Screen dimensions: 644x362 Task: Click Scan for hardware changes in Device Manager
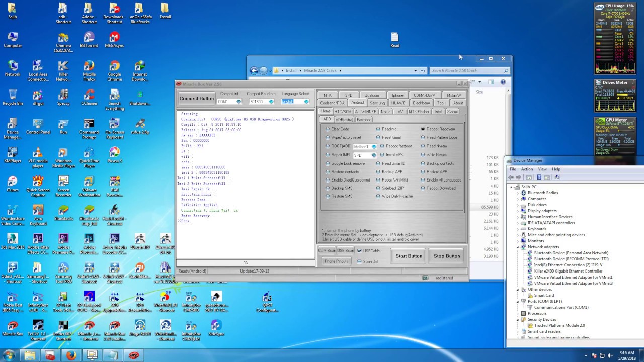[x=557, y=177]
